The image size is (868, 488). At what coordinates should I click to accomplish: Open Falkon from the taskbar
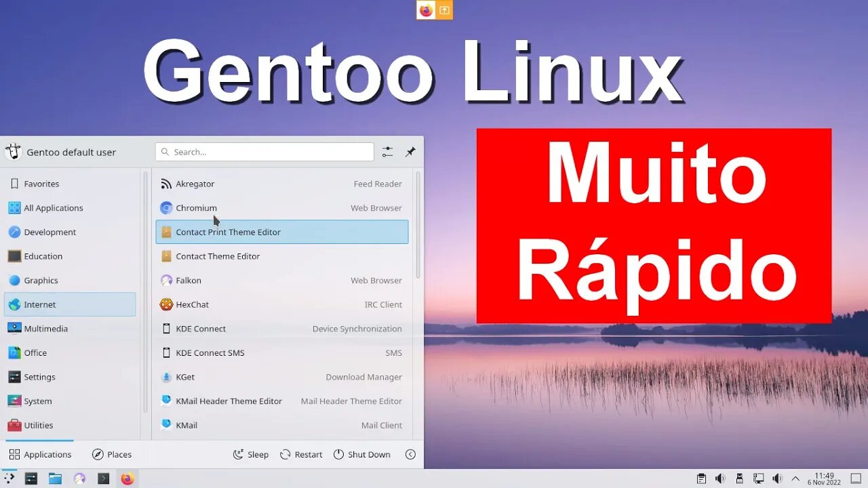tap(79, 479)
